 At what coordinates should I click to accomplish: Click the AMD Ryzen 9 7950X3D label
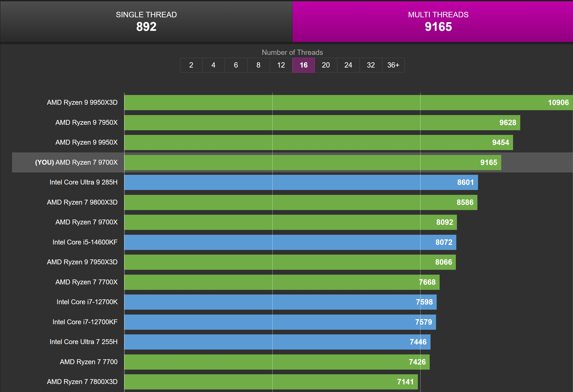[x=82, y=262]
